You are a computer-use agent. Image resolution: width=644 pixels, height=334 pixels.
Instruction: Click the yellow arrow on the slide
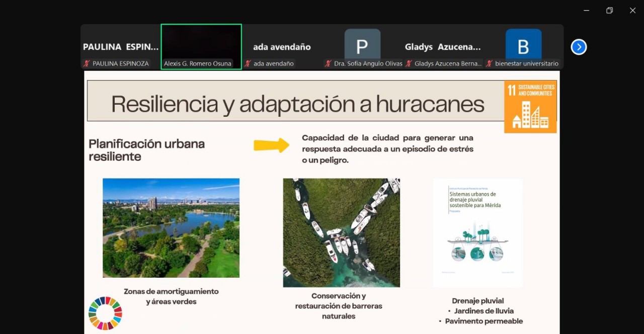click(272, 145)
